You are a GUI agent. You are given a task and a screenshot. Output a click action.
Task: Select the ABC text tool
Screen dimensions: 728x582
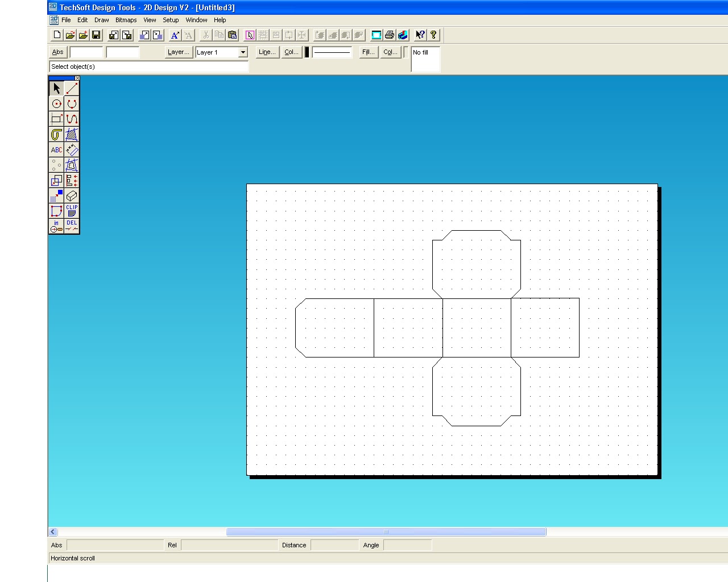coord(56,149)
